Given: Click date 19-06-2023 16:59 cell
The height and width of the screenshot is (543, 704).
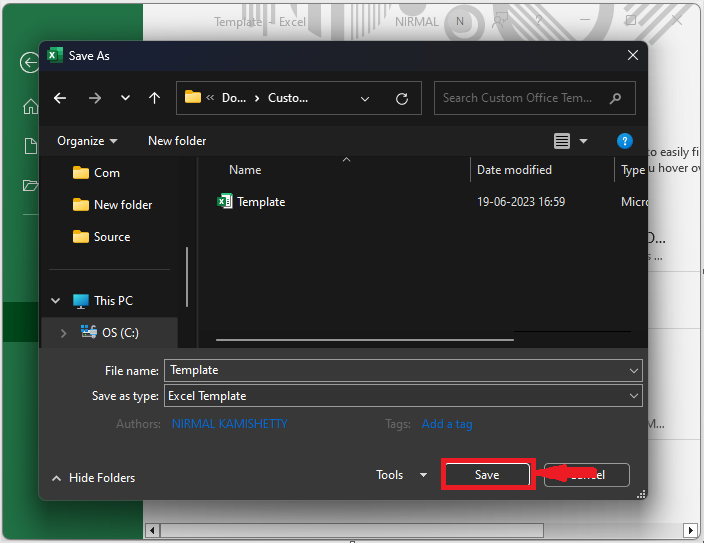Looking at the screenshot, I should tap(521, 202).
